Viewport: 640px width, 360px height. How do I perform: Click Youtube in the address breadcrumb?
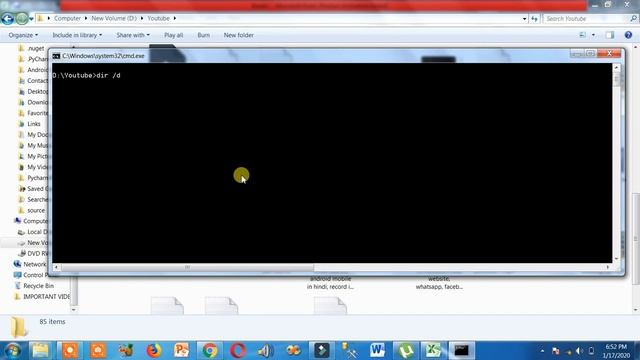158,18
